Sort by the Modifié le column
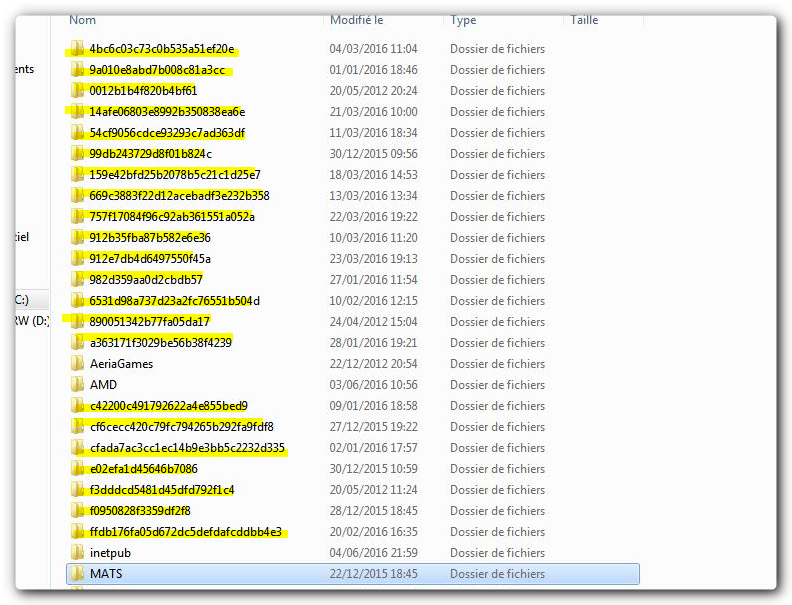The image size is (792, 605). pos(357,20)
